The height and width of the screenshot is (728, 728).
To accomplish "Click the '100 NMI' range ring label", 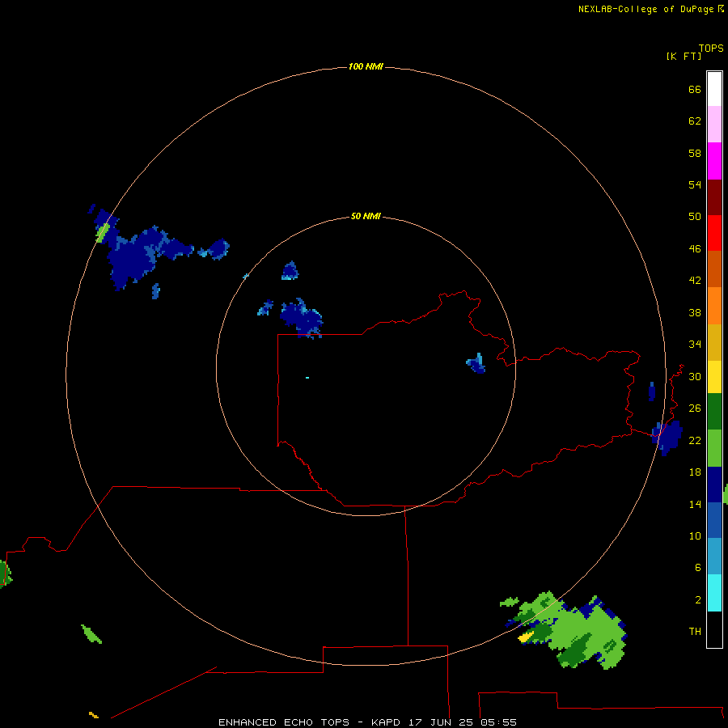I will pyautogui.click(x=366, y=66).
